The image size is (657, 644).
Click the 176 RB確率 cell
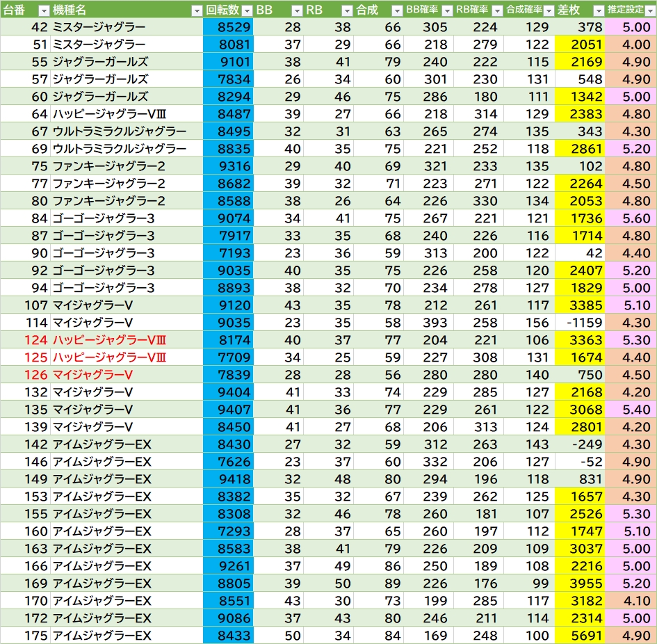coord(479,583)
